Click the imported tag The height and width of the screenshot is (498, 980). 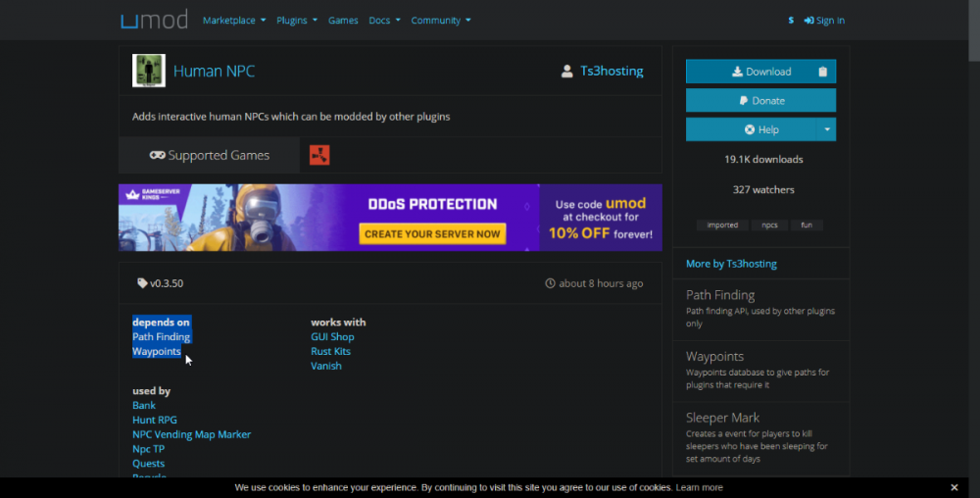[722, 224]
